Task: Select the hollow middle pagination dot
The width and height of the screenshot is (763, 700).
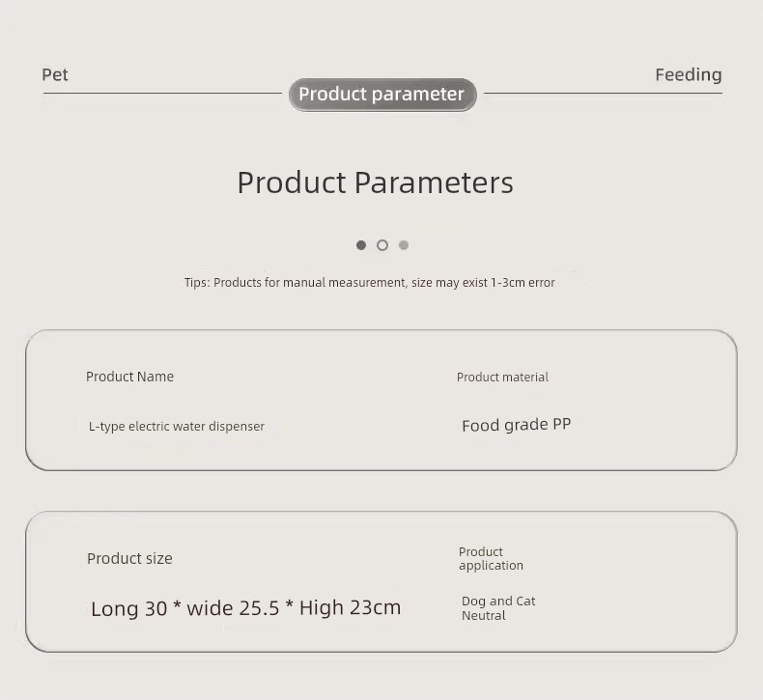Action: 382,245
